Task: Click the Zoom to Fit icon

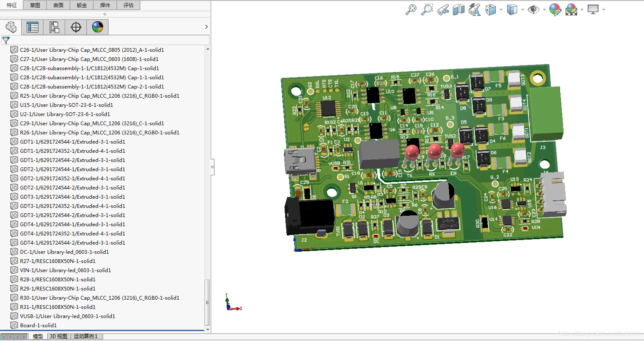Action: pos(411,9)
